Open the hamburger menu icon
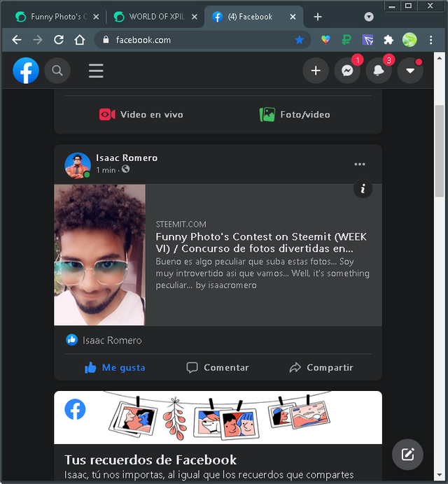Image resolution: width=448 pixels, height=484 pixels. [x=96, y=71]
